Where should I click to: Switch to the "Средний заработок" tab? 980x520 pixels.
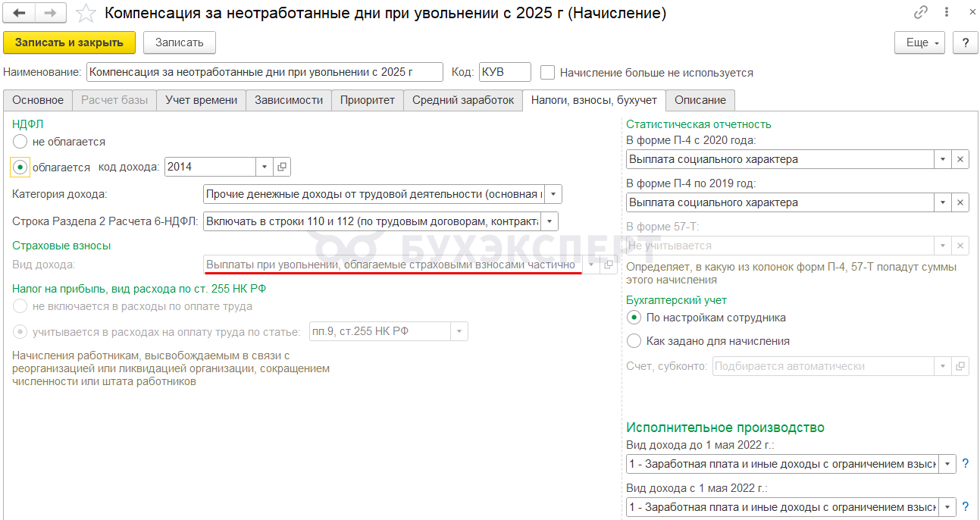point(463,100)
